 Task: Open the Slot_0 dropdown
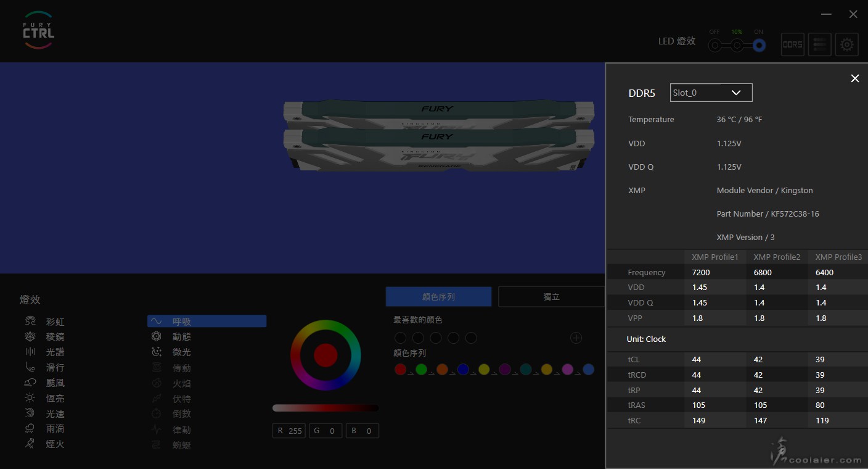tap(711, 93)
